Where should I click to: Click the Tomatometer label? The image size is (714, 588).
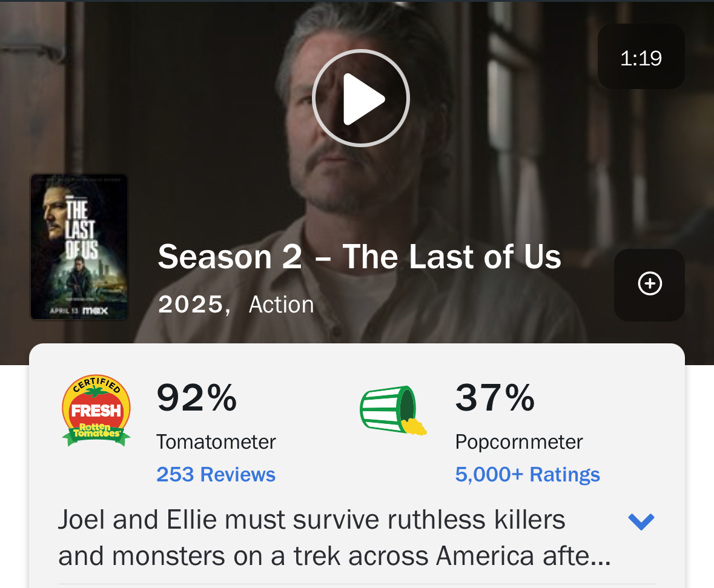click(x=216, y=442)
